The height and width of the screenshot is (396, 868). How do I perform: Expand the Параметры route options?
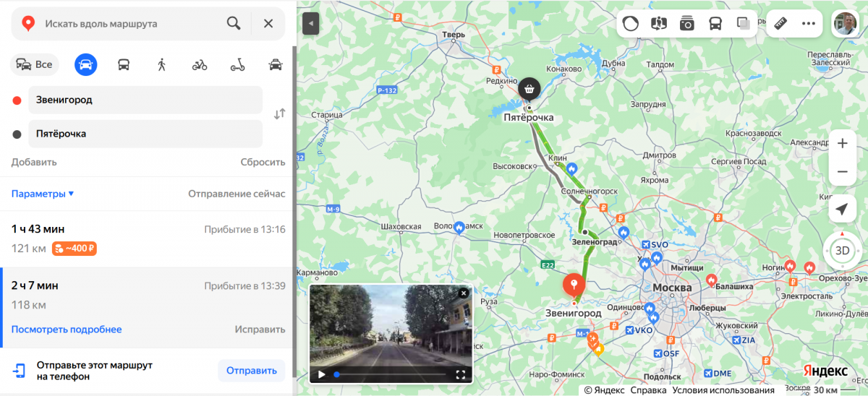pyautogui.click(x=43, y=194)
